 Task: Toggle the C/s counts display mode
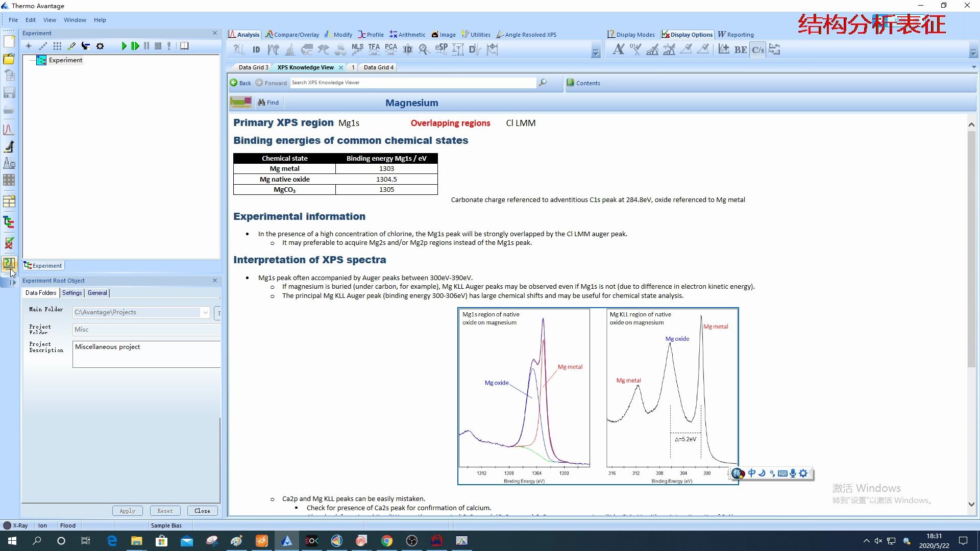(x=757, y=49)
